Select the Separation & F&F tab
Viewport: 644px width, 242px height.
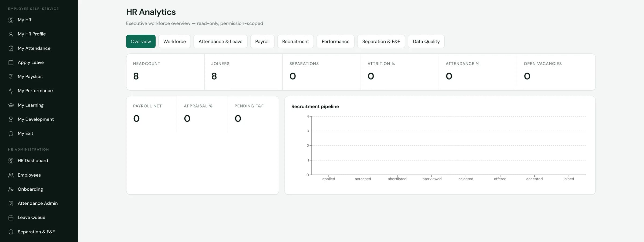[x=381, y=41]
